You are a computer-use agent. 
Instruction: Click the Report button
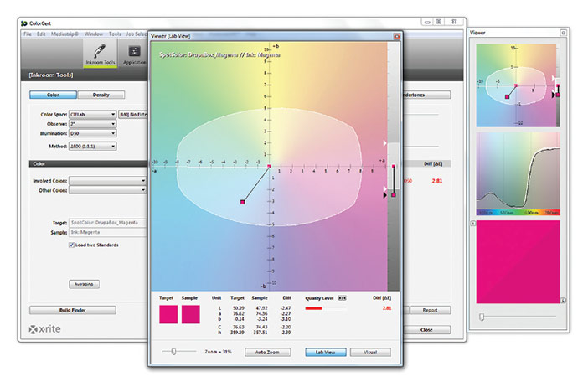point(431,310)
